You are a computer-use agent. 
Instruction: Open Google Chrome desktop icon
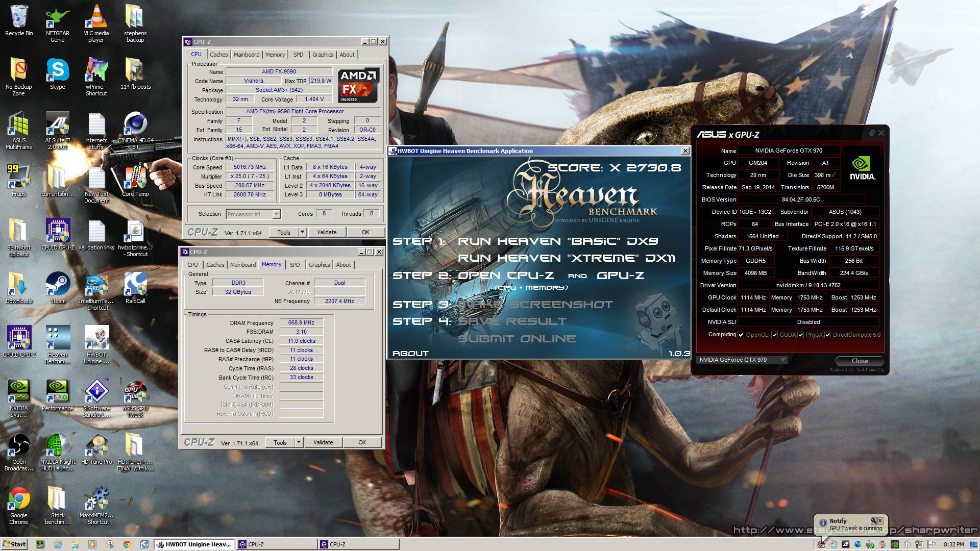click(19, 506)
